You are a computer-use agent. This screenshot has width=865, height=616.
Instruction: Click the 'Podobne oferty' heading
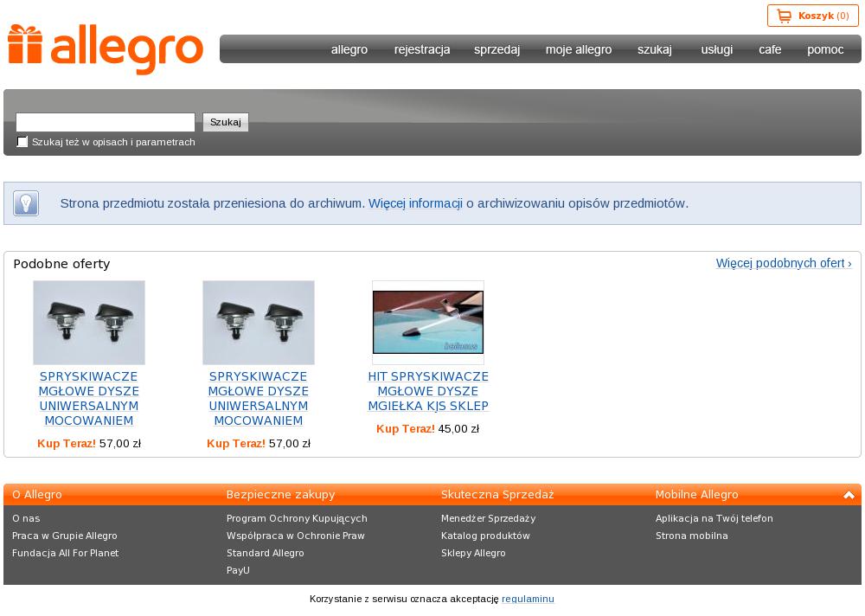(x=61, y=264)
